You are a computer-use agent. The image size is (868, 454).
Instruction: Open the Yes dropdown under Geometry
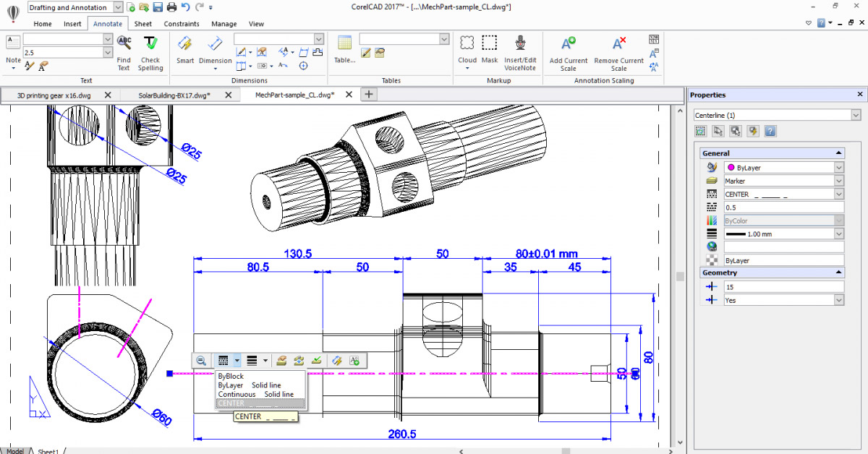[x=838, y=300]
